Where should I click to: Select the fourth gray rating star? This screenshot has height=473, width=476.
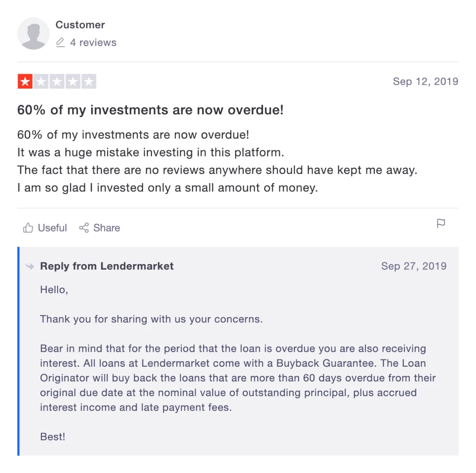coord(73,82)
